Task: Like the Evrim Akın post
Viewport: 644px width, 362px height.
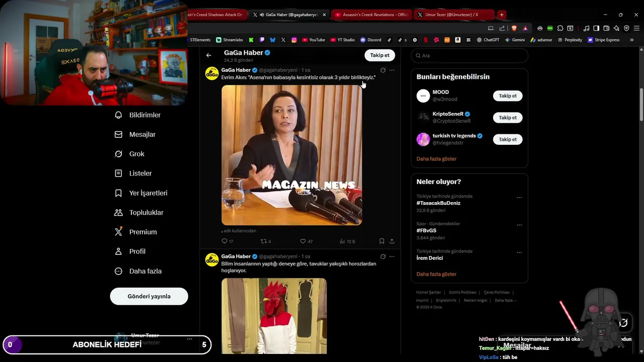Action: tap(306, 241)
